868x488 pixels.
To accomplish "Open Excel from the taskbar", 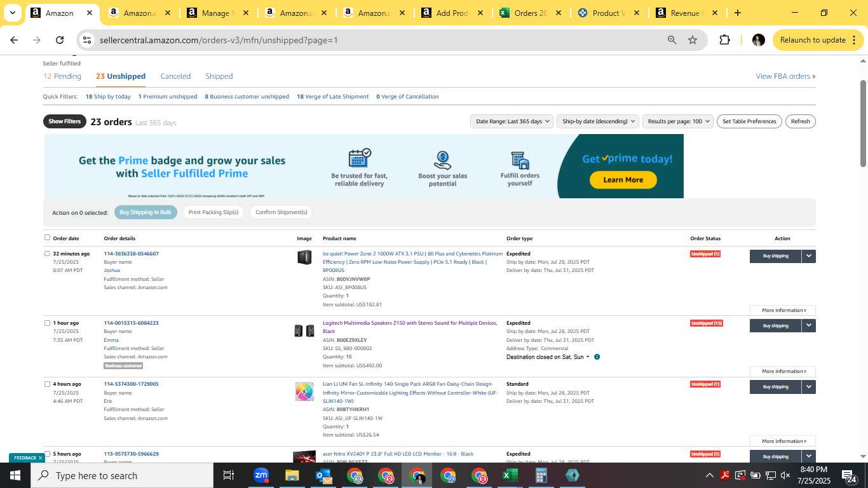I will (510, 475).
